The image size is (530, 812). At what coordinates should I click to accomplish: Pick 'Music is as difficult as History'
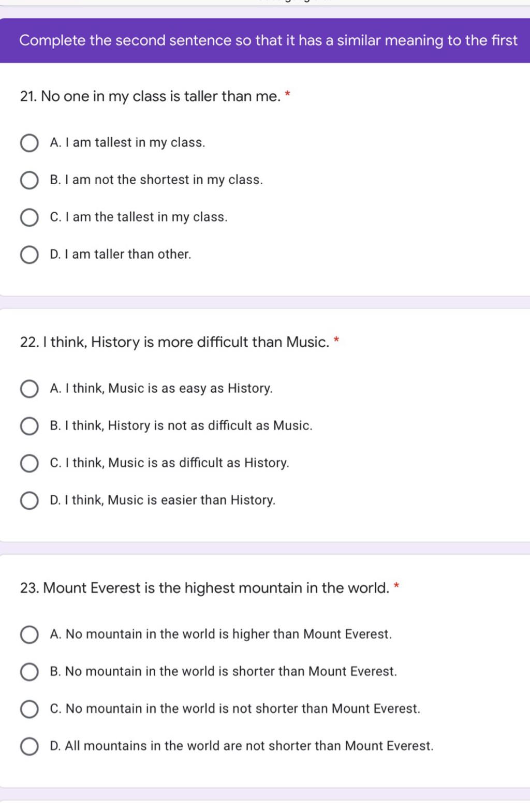(x=29, y=463)
